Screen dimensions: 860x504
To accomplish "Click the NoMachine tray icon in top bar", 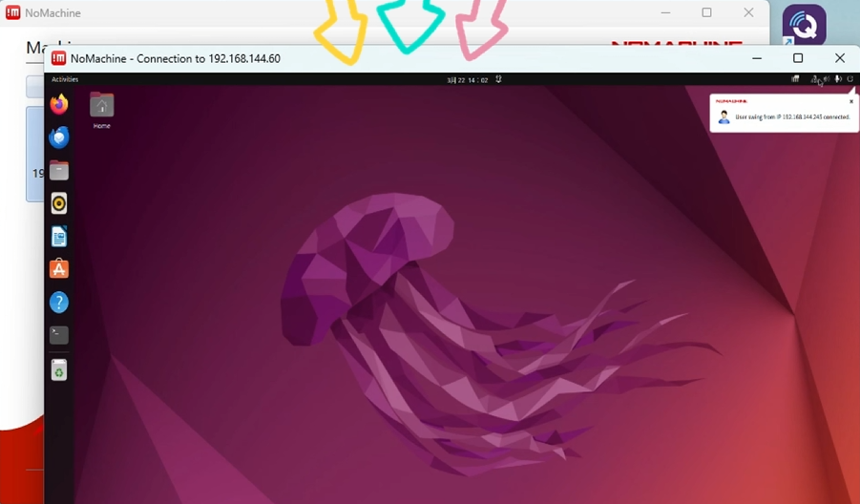I will 795,79.
